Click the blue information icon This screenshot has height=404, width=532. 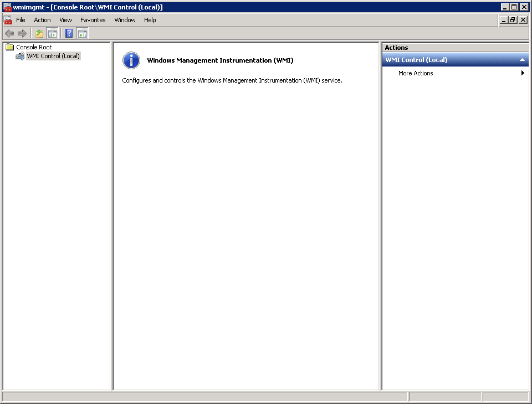click(131, 60)
